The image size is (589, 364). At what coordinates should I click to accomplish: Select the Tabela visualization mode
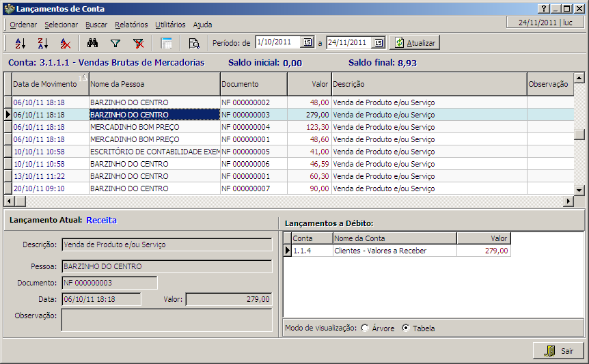(x=406, y=328)
